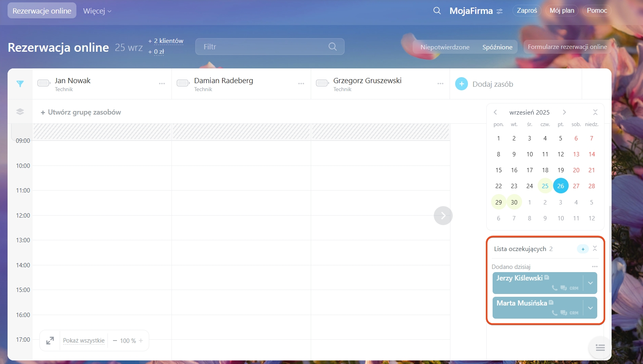Click the right-side vertical scrollbar
This screenshot has width=643, height=364.
(x=610, y=250)
